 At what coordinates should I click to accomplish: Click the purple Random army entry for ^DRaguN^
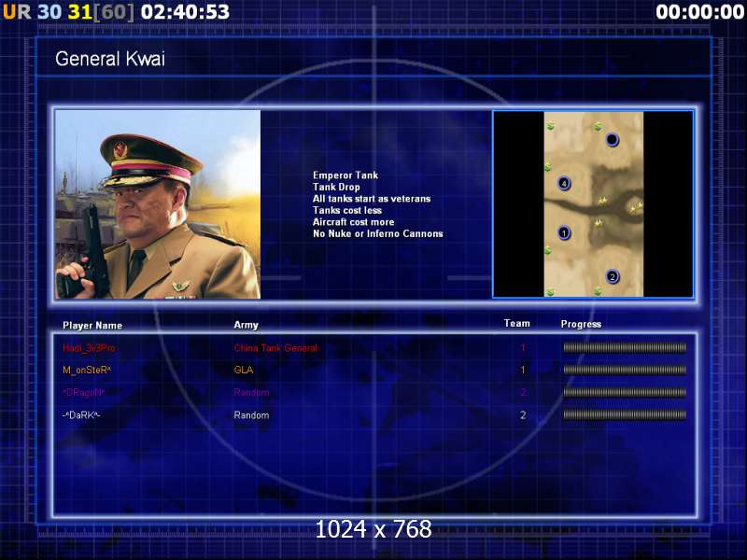pyautogui.click(x=251, y=392)
